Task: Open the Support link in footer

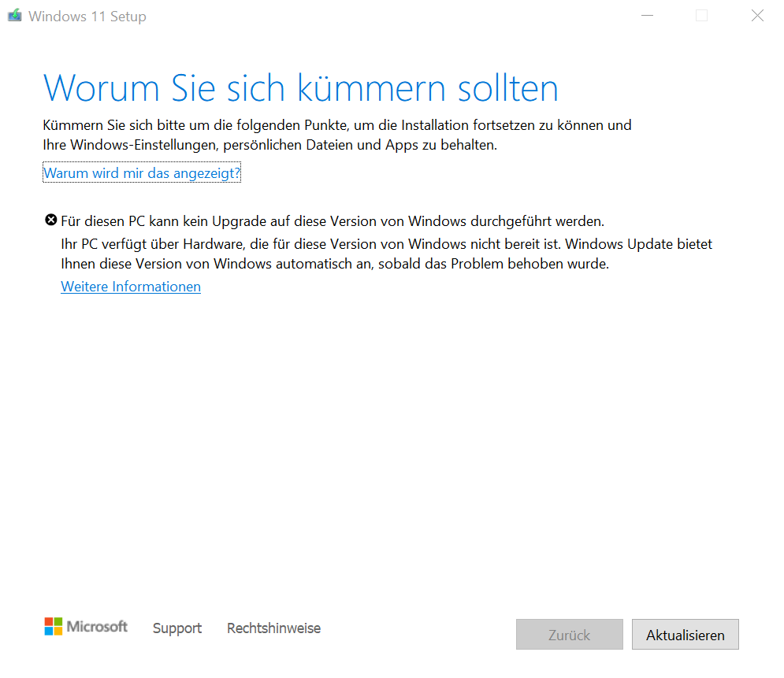Action: pos(177,628)
